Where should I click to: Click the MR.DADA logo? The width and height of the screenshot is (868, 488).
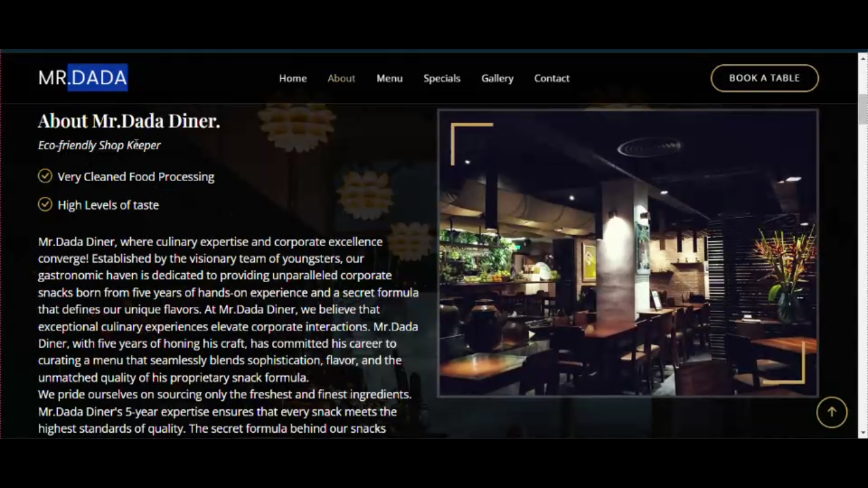click(x=83, y=78)
